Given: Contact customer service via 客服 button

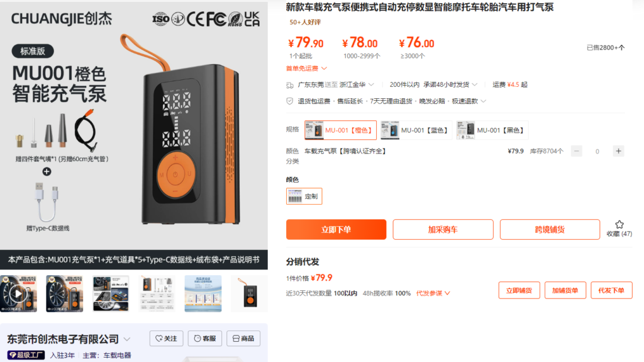Looking at the screenshot, I should coord(204,339).
